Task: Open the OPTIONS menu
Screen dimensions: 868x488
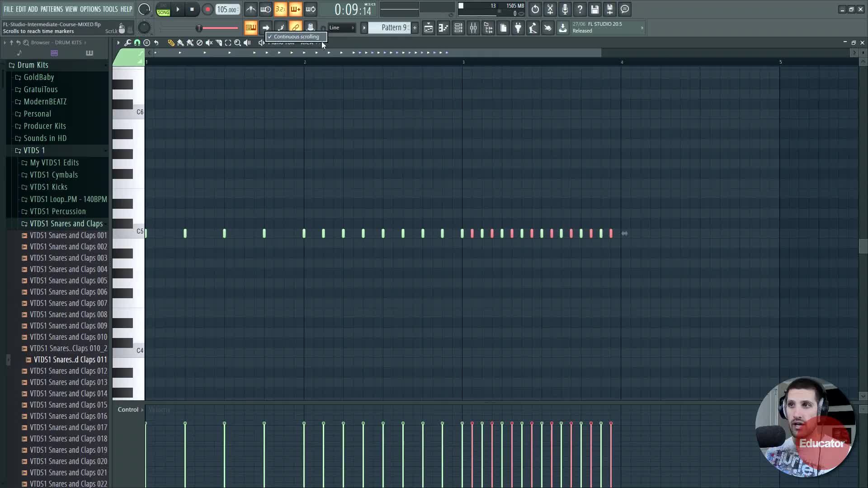Action: tap(90, 9)
